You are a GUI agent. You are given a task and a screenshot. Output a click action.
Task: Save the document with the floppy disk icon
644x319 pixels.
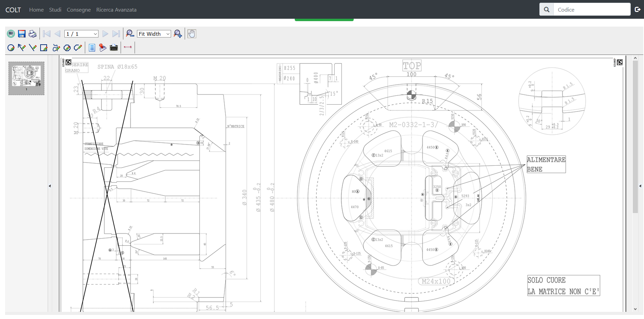coord(22,34)
